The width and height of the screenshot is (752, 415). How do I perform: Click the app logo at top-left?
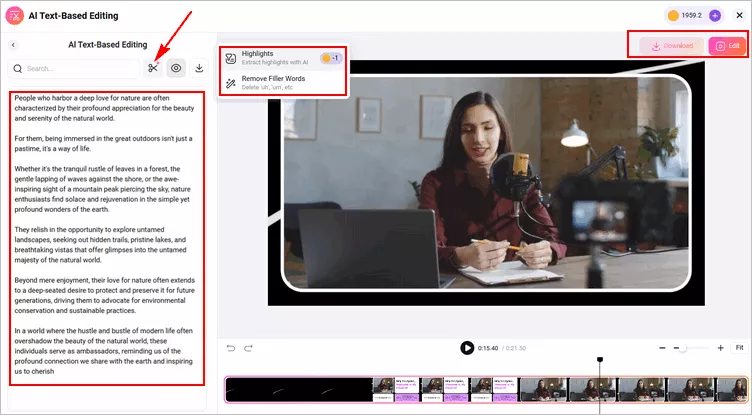pos(14,16)
